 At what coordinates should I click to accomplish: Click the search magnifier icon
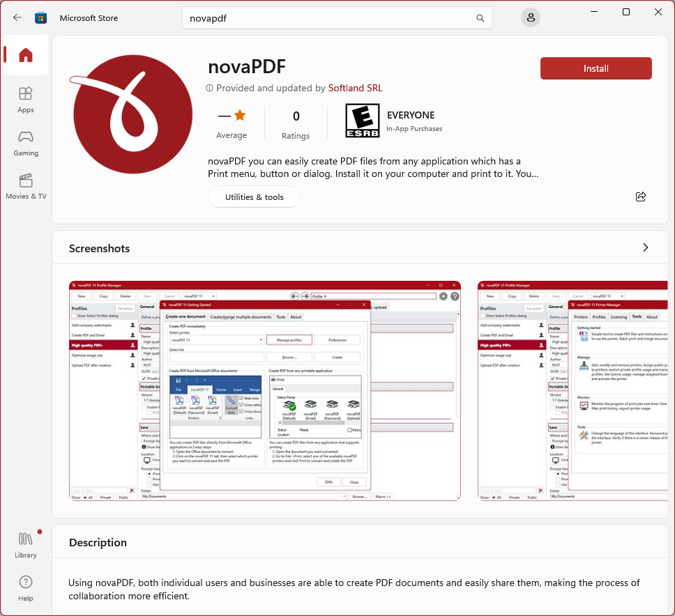coord(480,18)
